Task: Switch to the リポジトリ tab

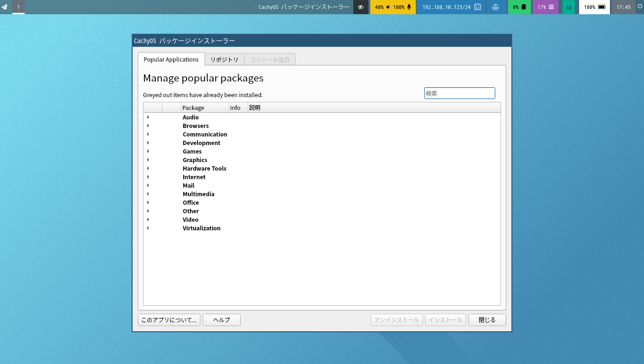Action: click(x=224, y=59)
